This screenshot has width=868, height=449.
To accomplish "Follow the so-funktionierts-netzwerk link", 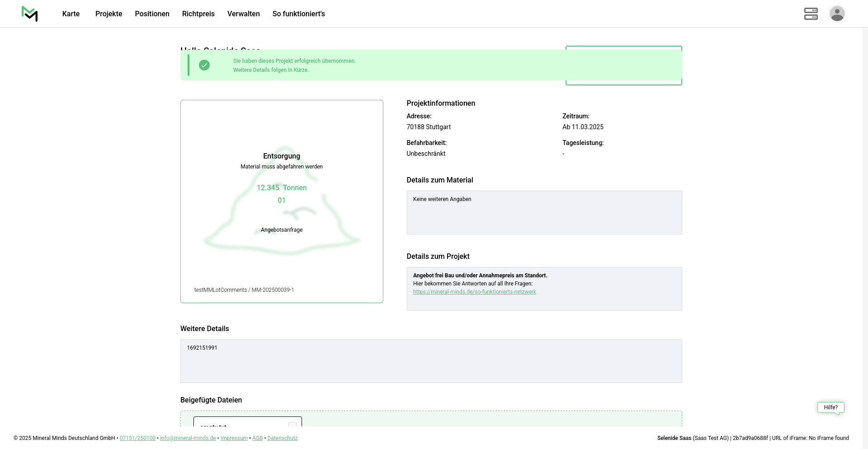I will tap(474, 292).
